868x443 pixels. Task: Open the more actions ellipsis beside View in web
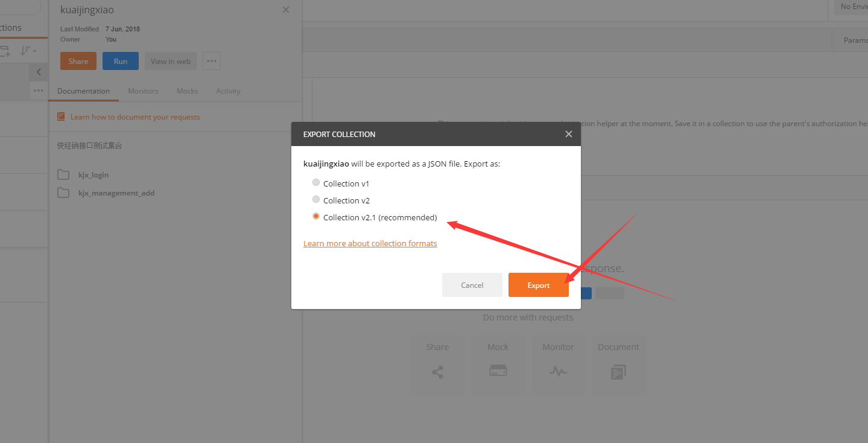click(212, 61)
